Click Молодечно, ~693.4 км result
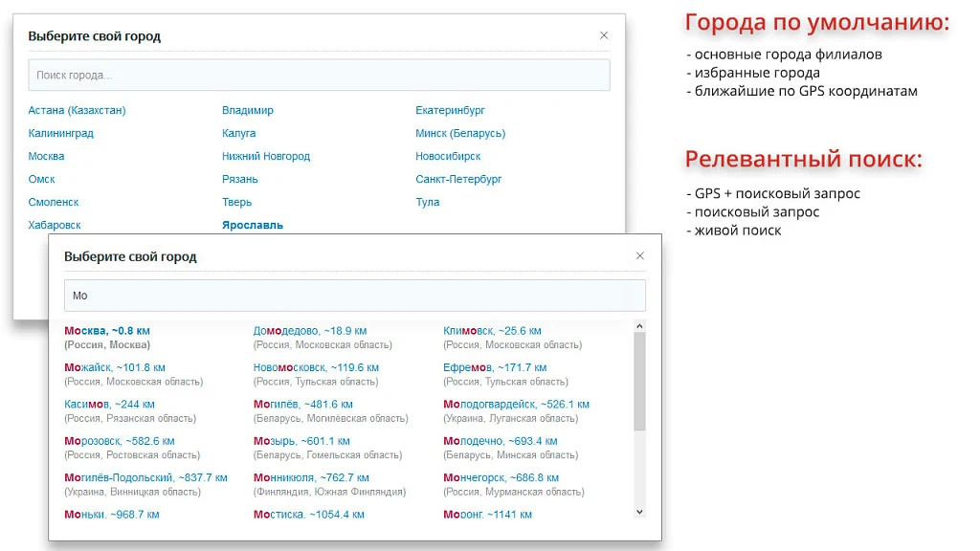This screenshot has height=551, width=980. (x=500, y=442)
